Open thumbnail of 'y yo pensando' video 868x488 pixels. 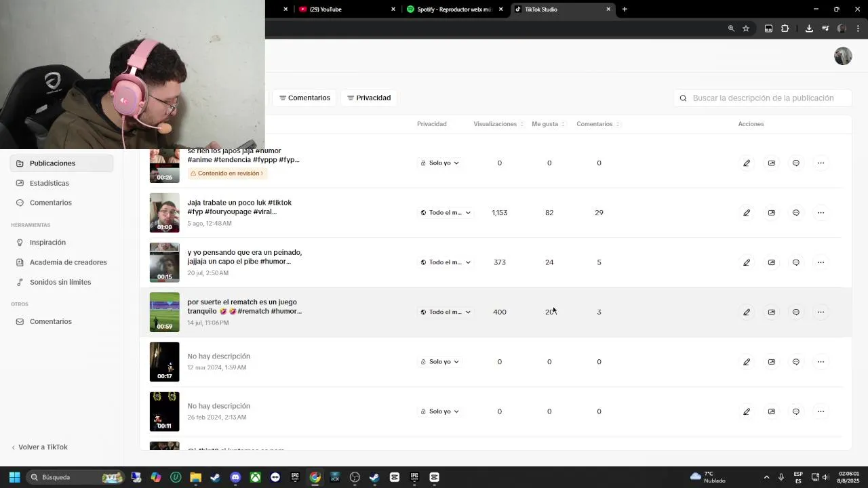[165, 262]
